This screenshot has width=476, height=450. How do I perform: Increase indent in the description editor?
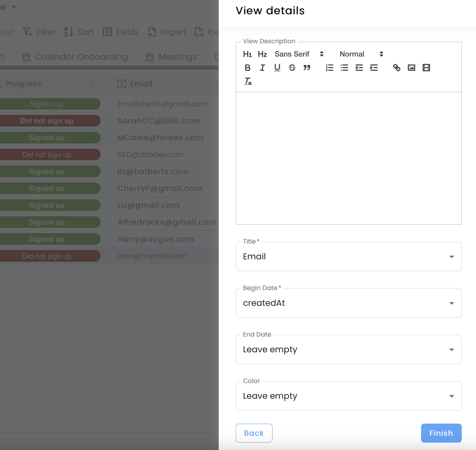[374, 68]
